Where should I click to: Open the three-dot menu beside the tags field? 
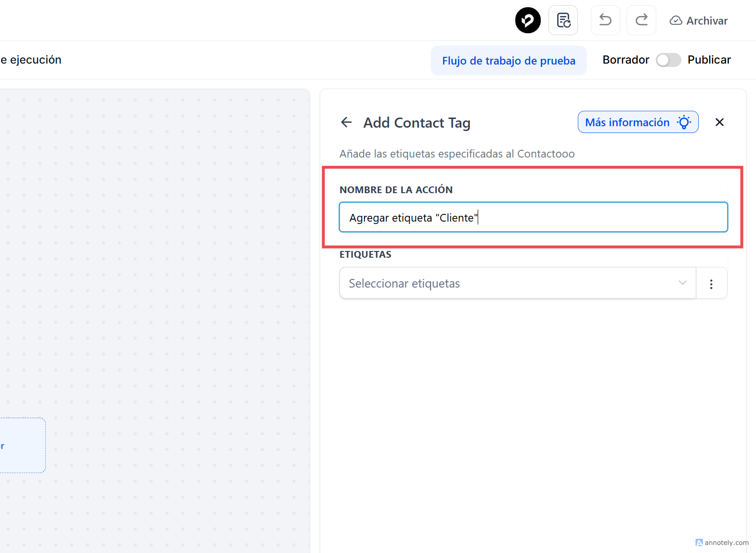(x=711, y=283)
